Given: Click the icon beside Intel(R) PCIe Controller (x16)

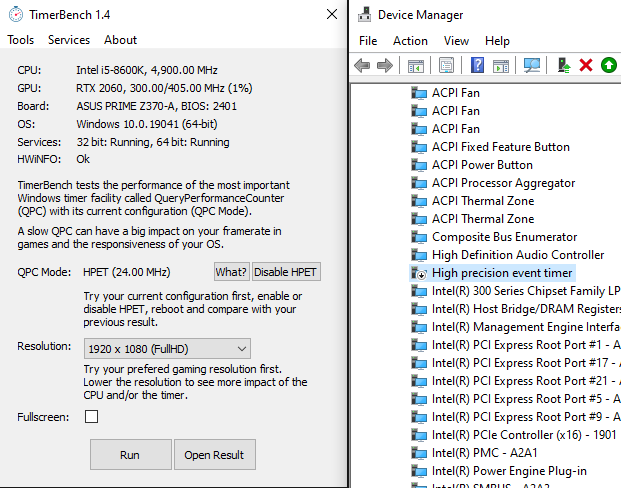Looking at the screenshot, I should [419, 435].
